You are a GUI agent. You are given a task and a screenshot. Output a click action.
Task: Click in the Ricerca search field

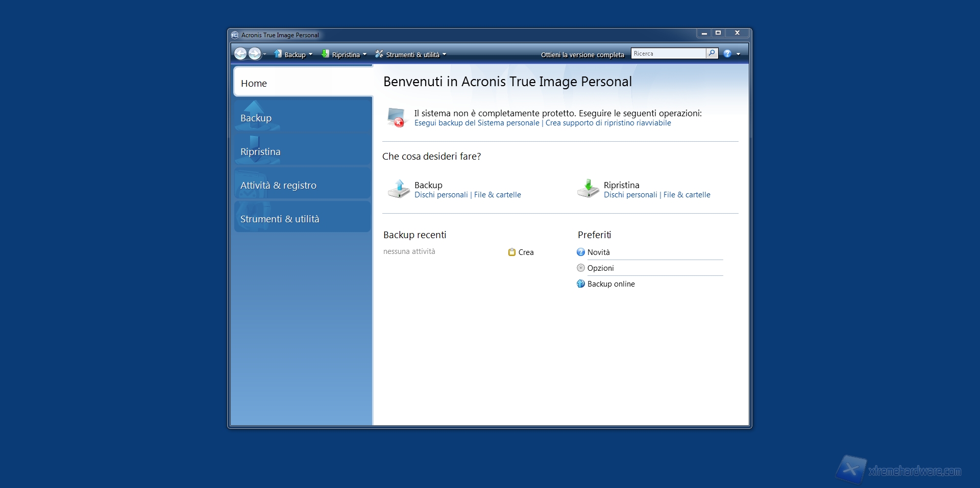click(x=668, y=54)
